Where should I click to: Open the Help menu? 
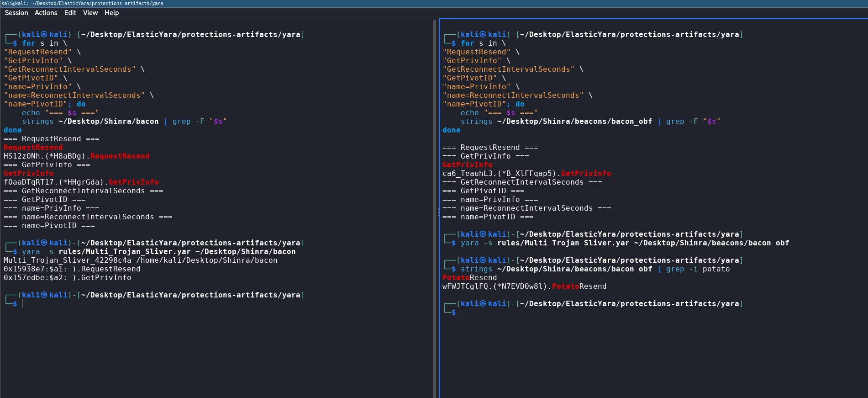coord(112,13)
